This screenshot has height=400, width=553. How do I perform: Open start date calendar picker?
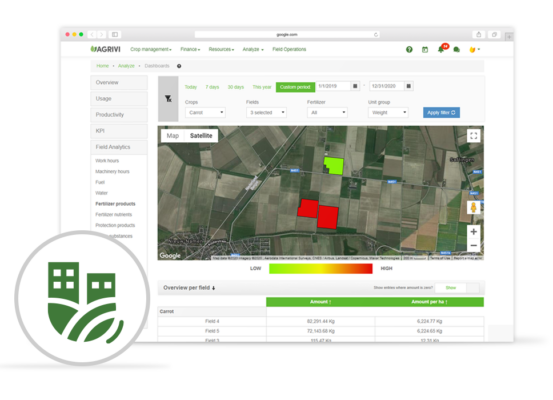[x=355, y=86]
